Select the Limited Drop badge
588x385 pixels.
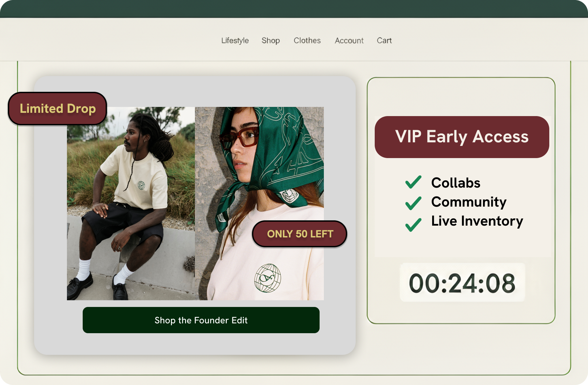coord(57,109)
